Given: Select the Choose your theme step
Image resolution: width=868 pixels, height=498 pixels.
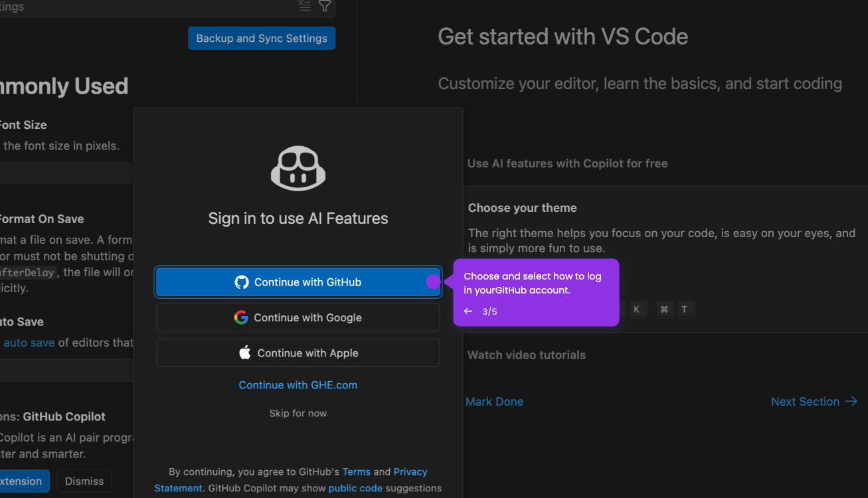Looking at the screenshot, I should click(523, 208).
